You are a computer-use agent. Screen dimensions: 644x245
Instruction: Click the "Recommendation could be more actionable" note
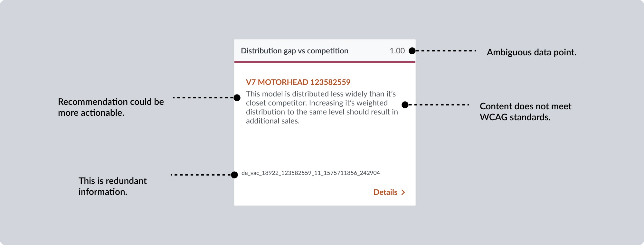111,107
